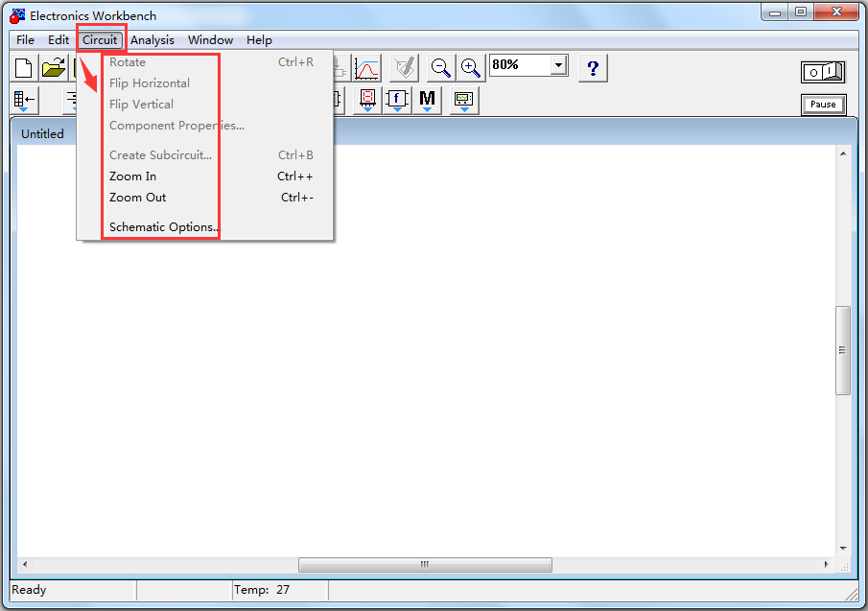This screenshot has width=868, height=611.
Task: Open help with the question mark
Action: [x=593, y=68]
